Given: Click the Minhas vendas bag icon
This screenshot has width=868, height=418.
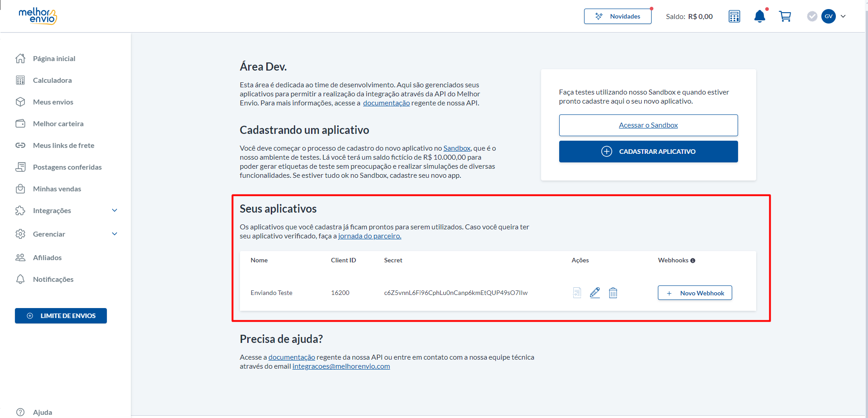Looking at the screenshot, I should point(20,189).
